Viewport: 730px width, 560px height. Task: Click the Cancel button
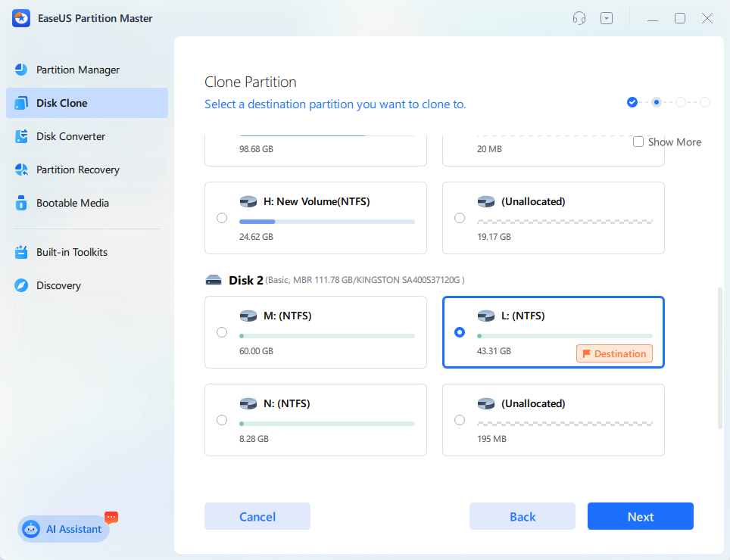[x=257, y=516]
